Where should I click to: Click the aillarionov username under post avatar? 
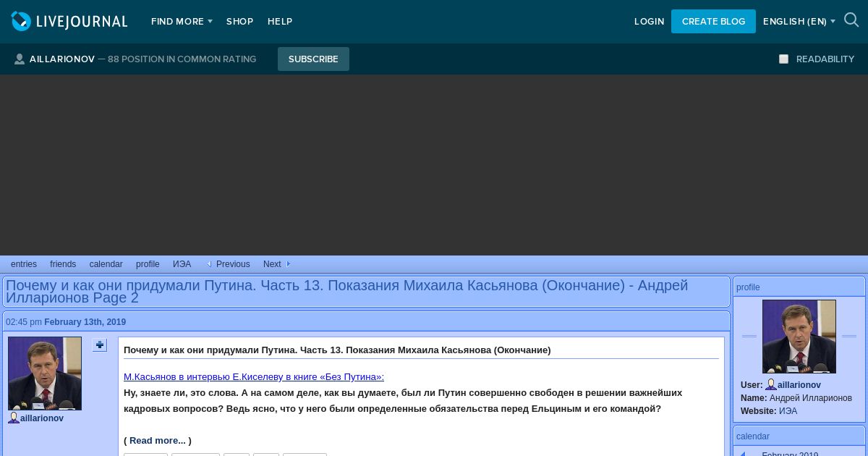point(42,418)
